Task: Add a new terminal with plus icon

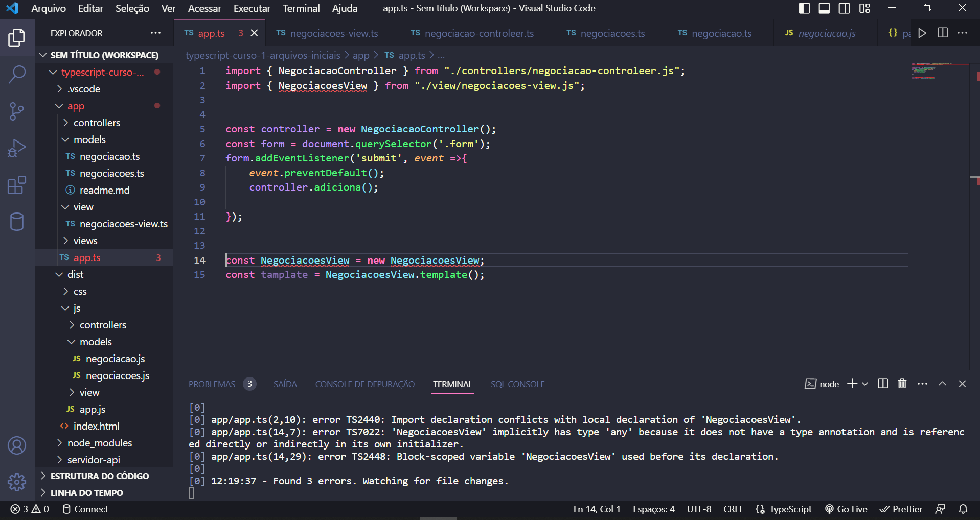Action: point(852,384)
